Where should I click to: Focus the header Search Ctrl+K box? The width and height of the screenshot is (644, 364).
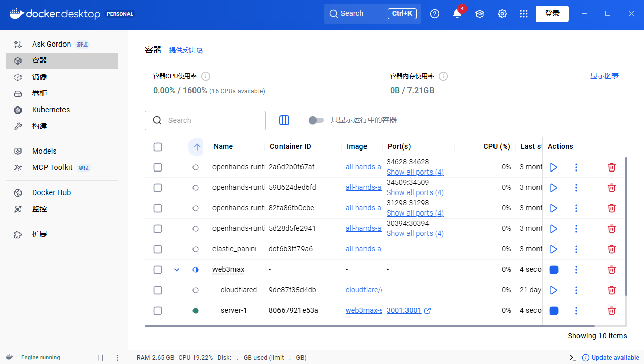point(373,14)
